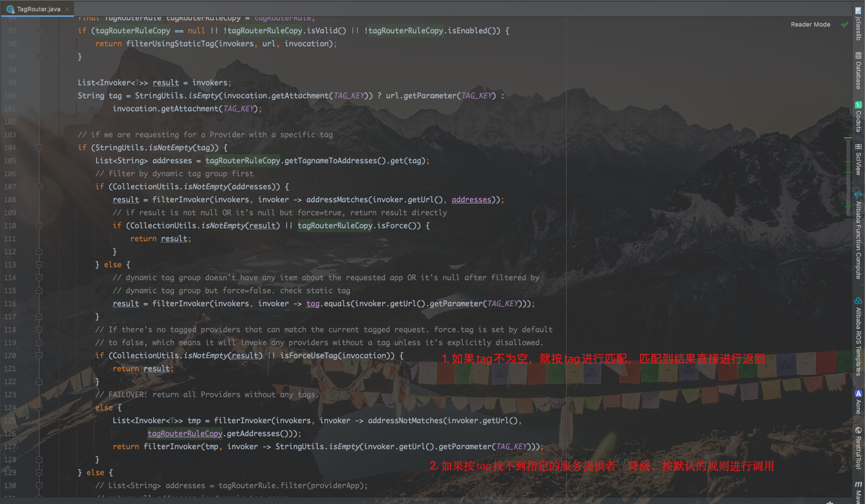
Task: Collapse the code block at line 95
Action: (x=40, y=31)
